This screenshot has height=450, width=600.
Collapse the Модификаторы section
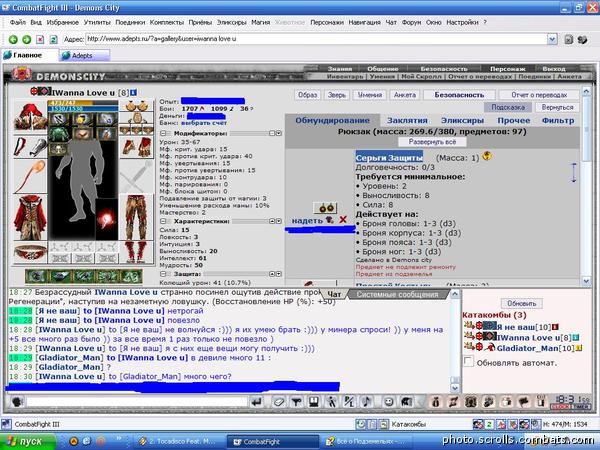pyautogui.click(x=163, y=134)
